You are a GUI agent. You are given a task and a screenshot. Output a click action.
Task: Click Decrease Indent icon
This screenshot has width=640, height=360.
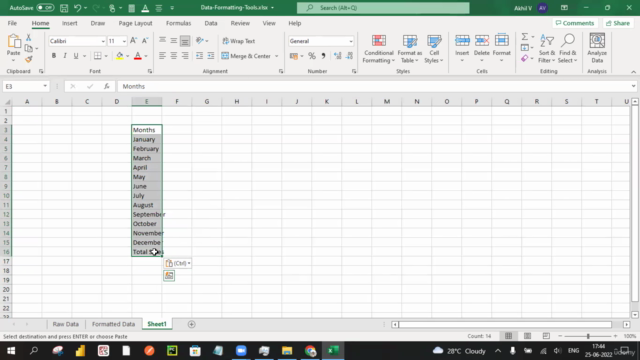click(x=199, y=56)
